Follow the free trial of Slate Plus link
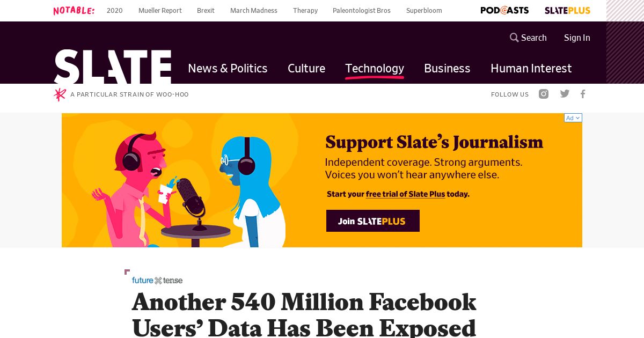 406,194
